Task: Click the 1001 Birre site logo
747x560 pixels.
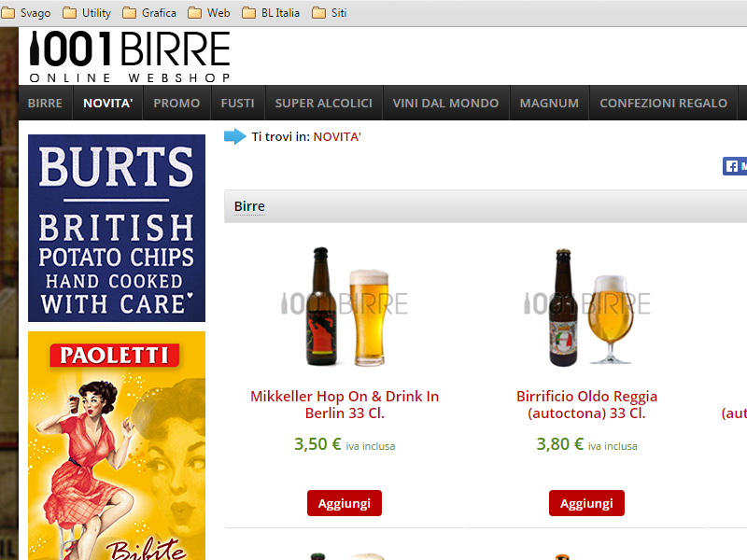Action: (x=130, y=57)
